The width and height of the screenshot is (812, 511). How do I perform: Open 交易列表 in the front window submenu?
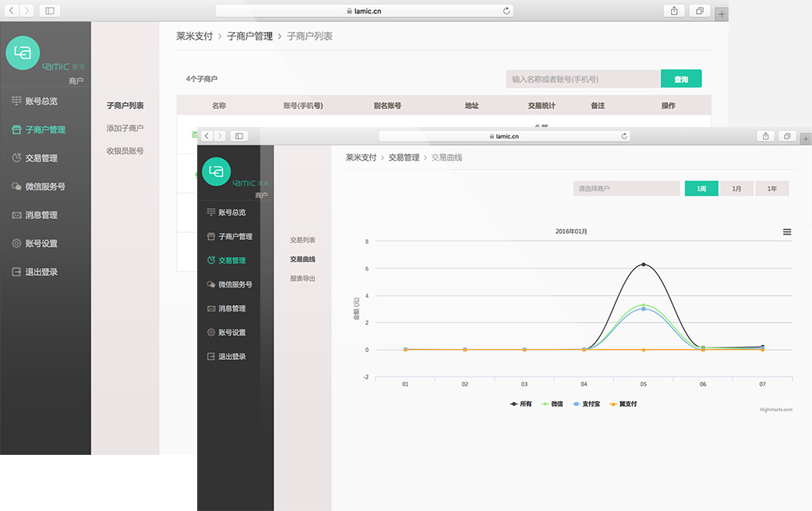[302, 240]
